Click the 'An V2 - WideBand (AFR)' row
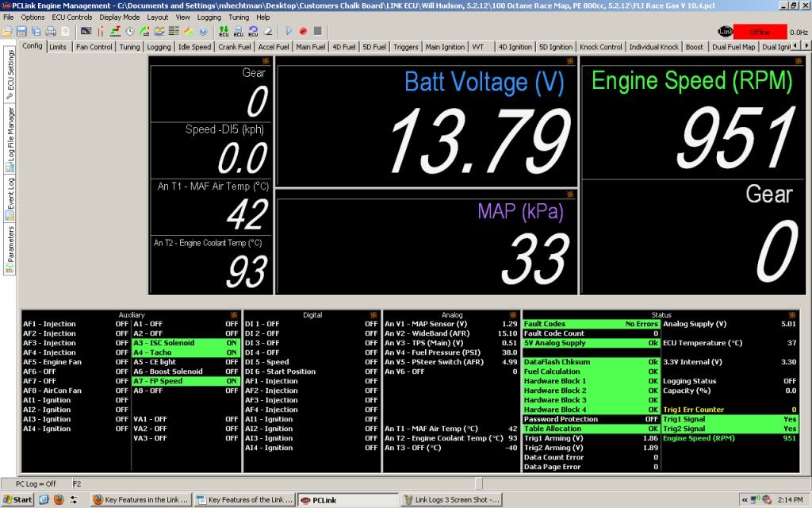Screen dimensions: 812x508 click(451, 333)
